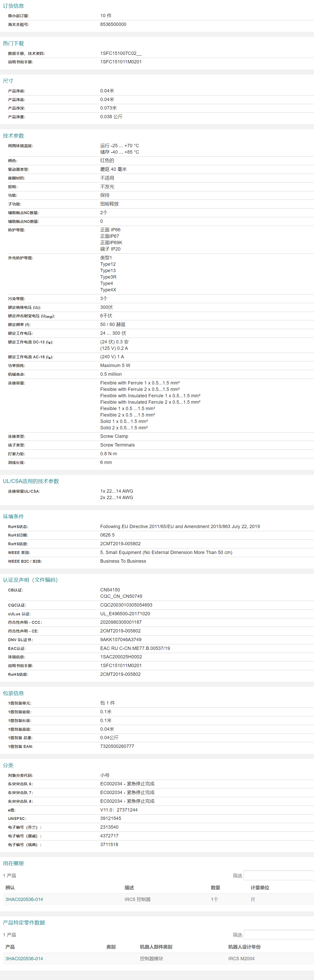Click CB certificate number CN54150
This screenshot has height=980, width=314.
tap(110, 590)
